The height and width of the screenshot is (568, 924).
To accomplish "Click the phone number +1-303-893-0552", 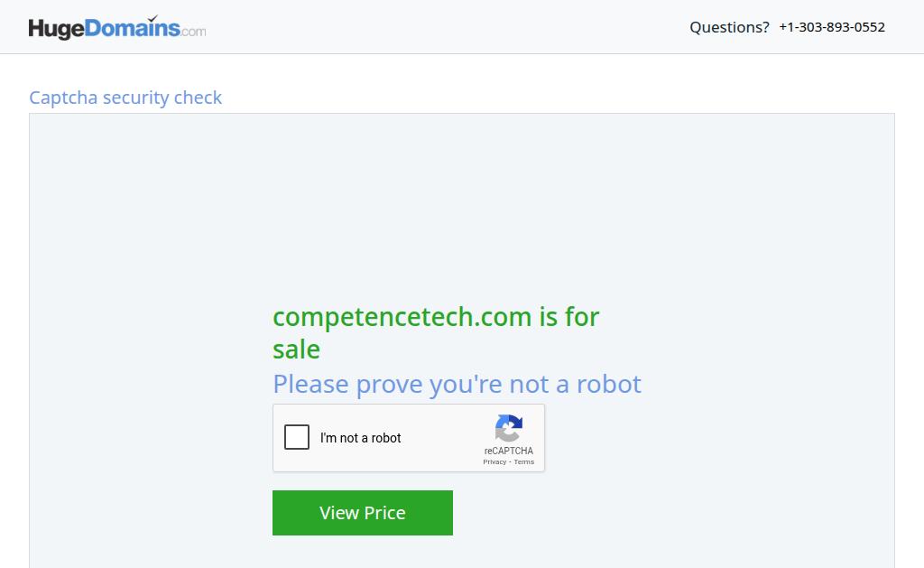I will 832,27.
